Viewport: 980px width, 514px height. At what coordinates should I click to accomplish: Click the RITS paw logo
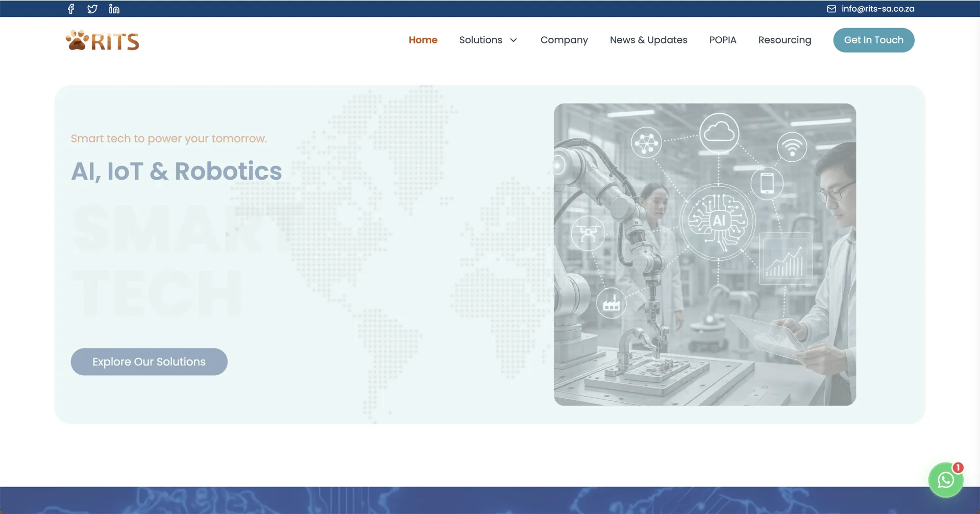pyautogui.click(x=103, y=40)
